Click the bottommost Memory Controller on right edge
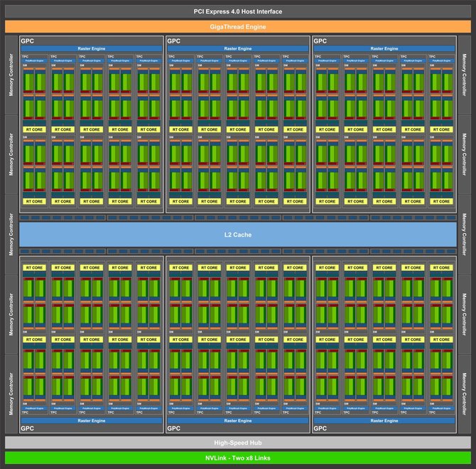 pyautogui.click(x=464, y=394)
